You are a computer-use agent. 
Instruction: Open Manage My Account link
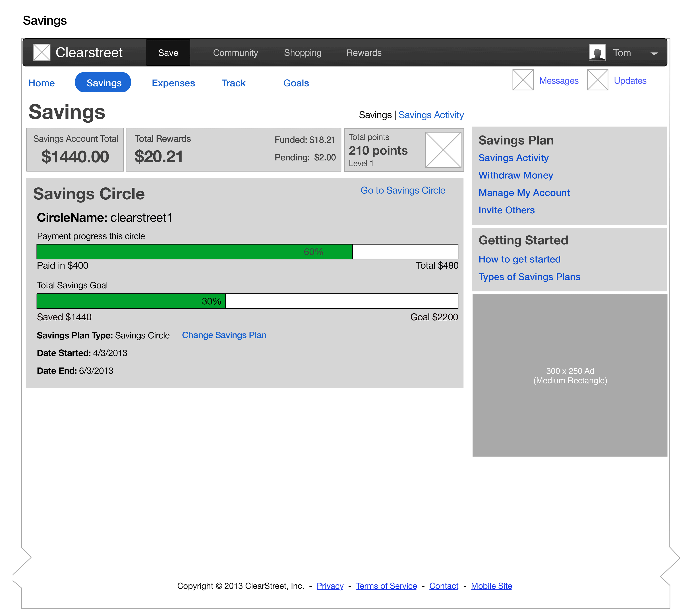coord(524,193)
